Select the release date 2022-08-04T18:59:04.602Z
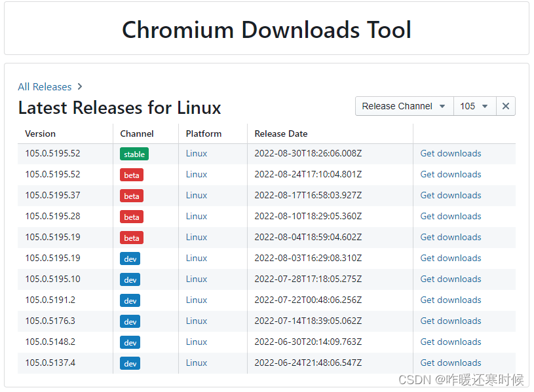 click(308, 237)
